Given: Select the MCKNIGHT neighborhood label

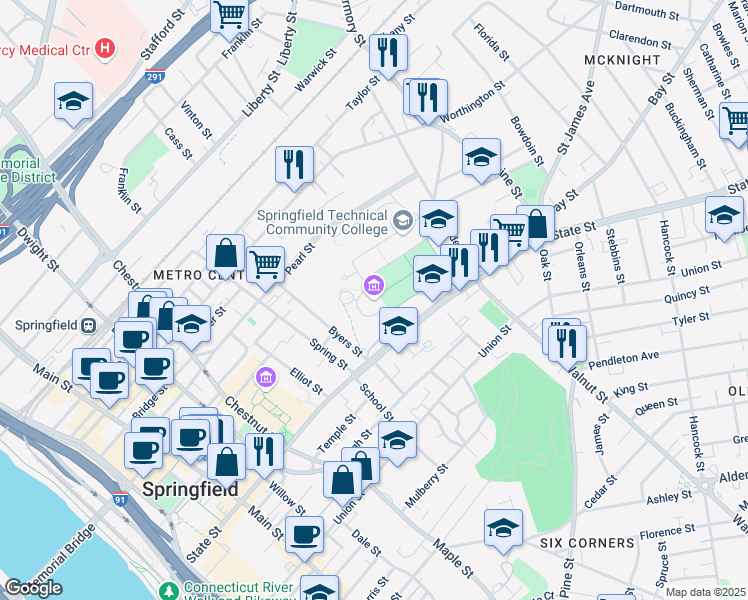Looking at the screenshot, I should 623,60.
